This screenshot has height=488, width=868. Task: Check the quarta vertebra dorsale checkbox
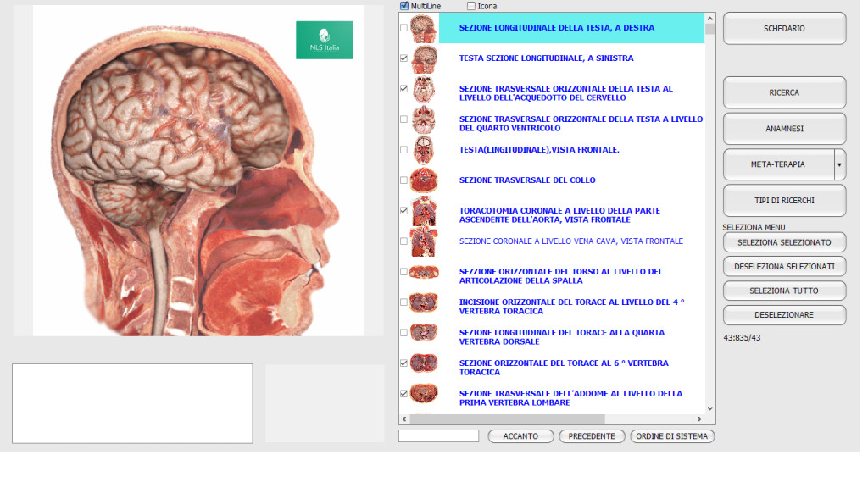pos(404,332)
